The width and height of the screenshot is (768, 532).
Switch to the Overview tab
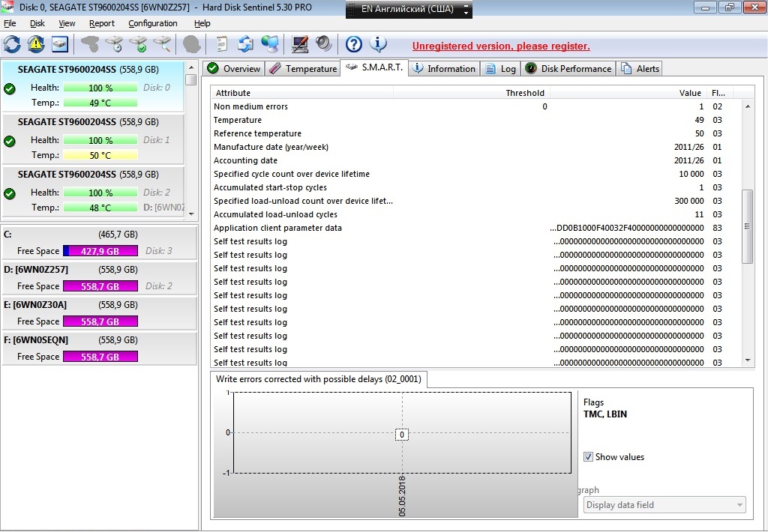[x=234, y=68]
